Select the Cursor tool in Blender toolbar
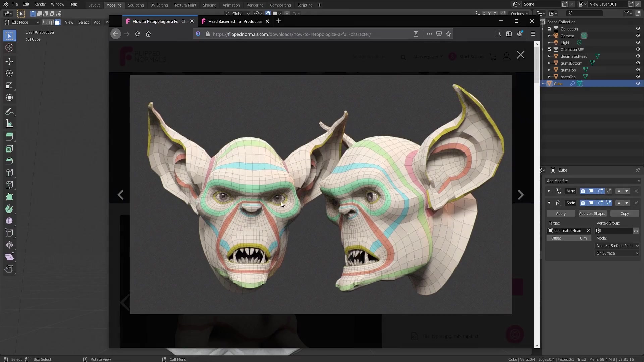Screen dimensions: 644x362 pyautogui.click(x=9, y=48)
